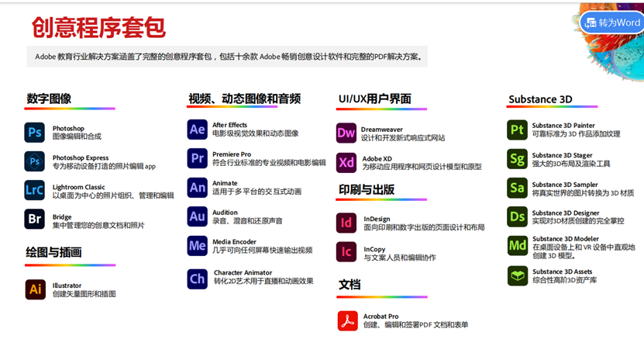Click the UI/UX用户界面 heading
The height and width of the screenshot is (346, 644).
pyautogui.click(x=374, y=99)
